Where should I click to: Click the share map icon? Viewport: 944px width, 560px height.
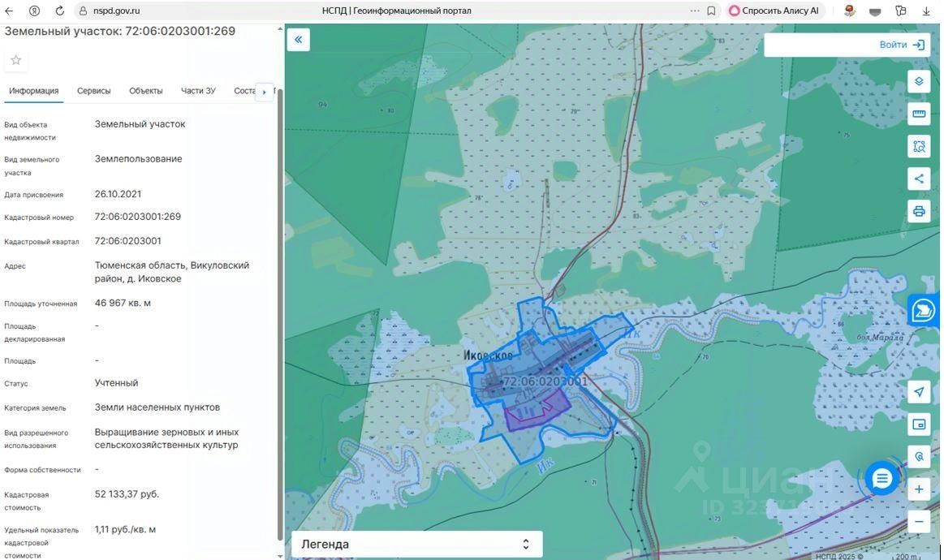tap(919, 179)
